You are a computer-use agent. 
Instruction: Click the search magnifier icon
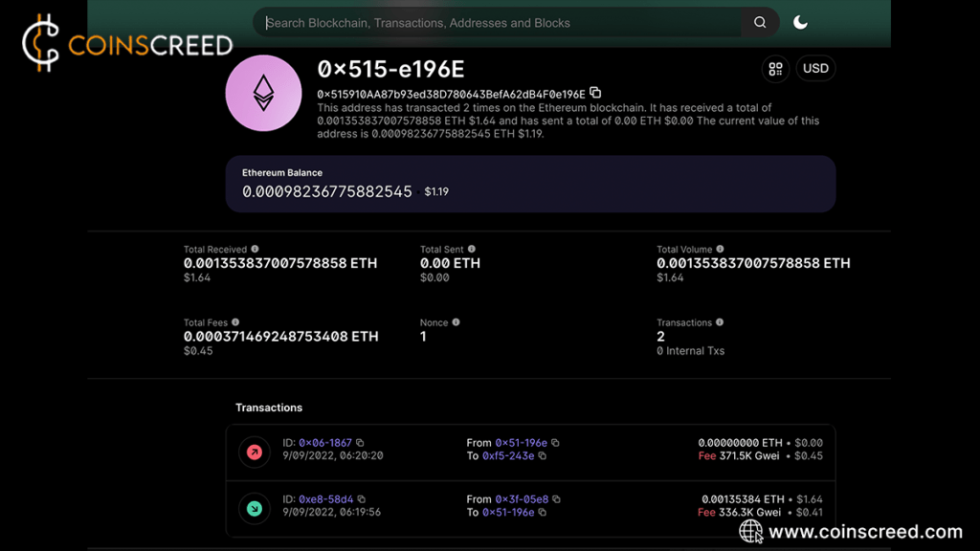click(x=759, y=22)
